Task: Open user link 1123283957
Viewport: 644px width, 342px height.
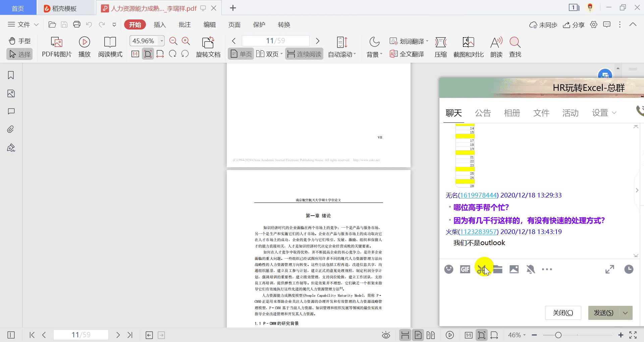Action: [478, 232]
